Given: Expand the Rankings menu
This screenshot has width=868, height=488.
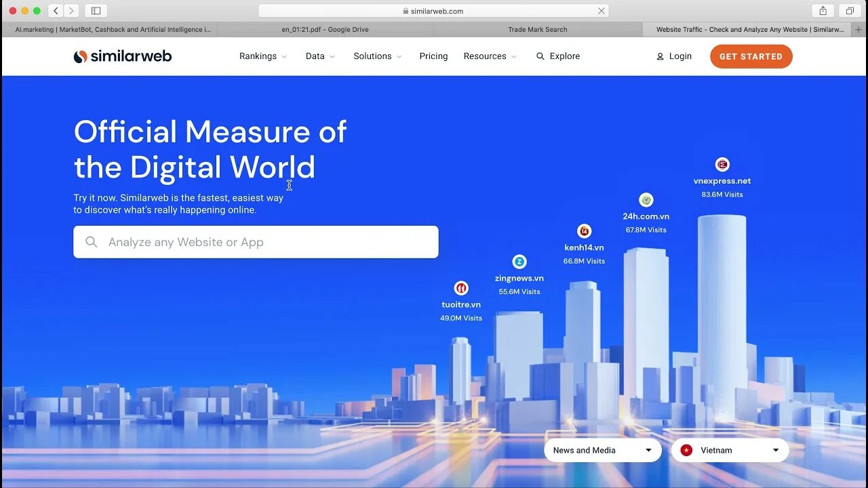Looking at the screenshot, I should tap(263, 56).
